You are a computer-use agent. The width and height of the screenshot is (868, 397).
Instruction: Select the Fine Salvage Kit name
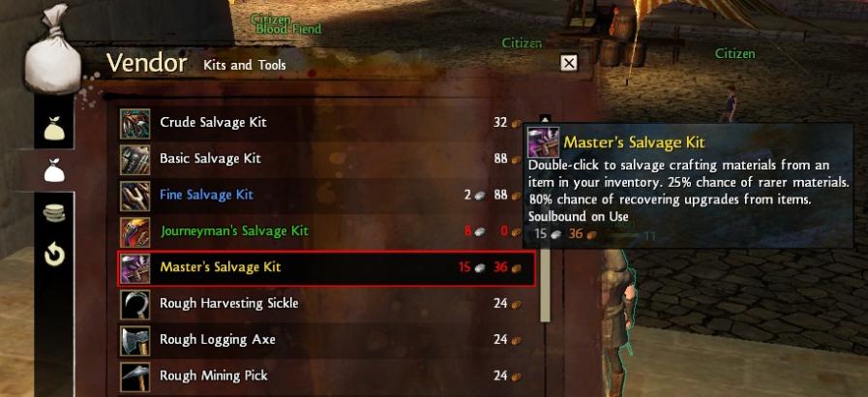pos(206,195)
